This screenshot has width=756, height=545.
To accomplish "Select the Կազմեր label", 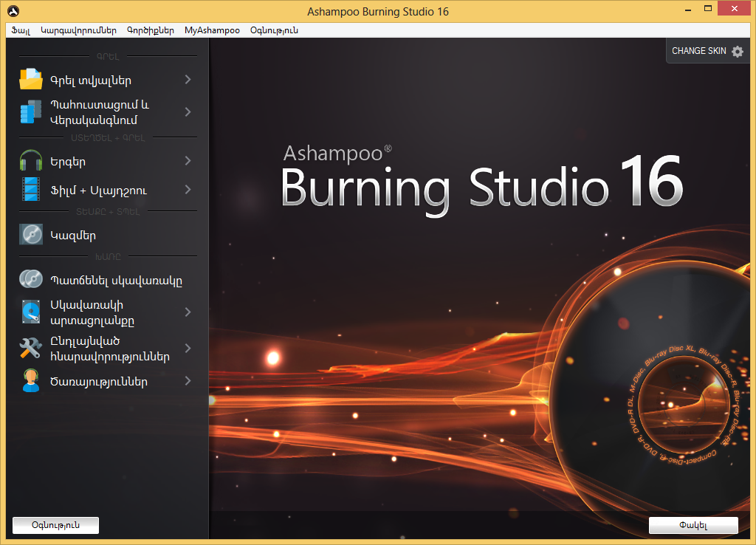I will coord(73,236).
